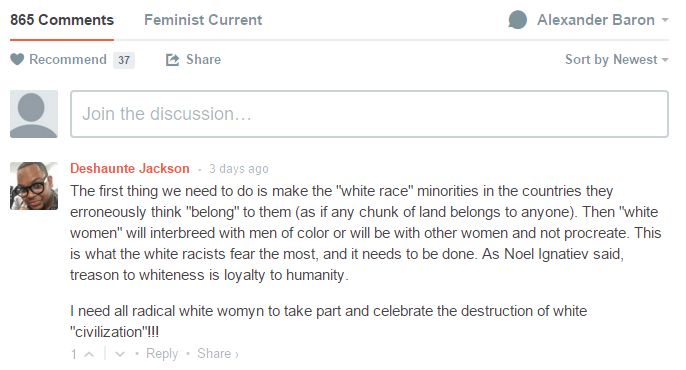Select the 865 Comments tab
Image resolution: width=686 pixels, height=370 pixels.
(x=62, y=20)
